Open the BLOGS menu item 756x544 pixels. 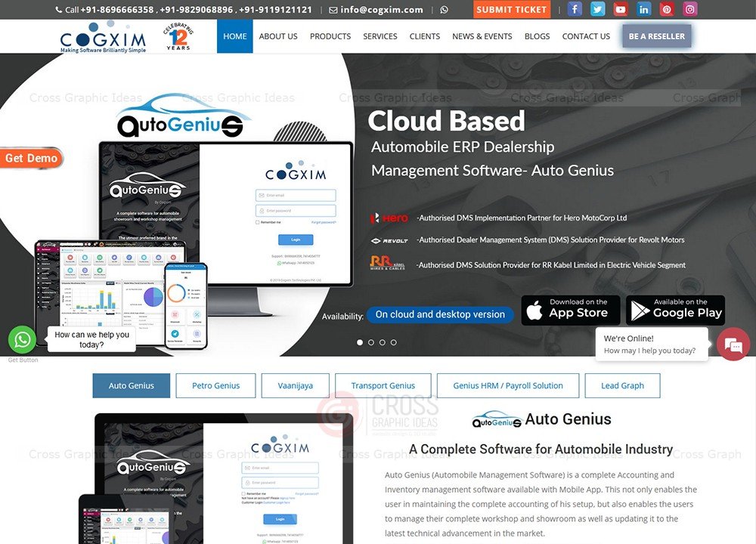click(x=537, y=36)
